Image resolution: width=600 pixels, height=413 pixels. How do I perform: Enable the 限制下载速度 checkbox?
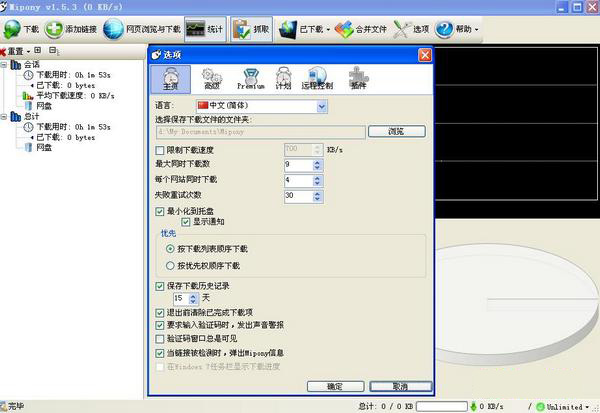(160, 150)
